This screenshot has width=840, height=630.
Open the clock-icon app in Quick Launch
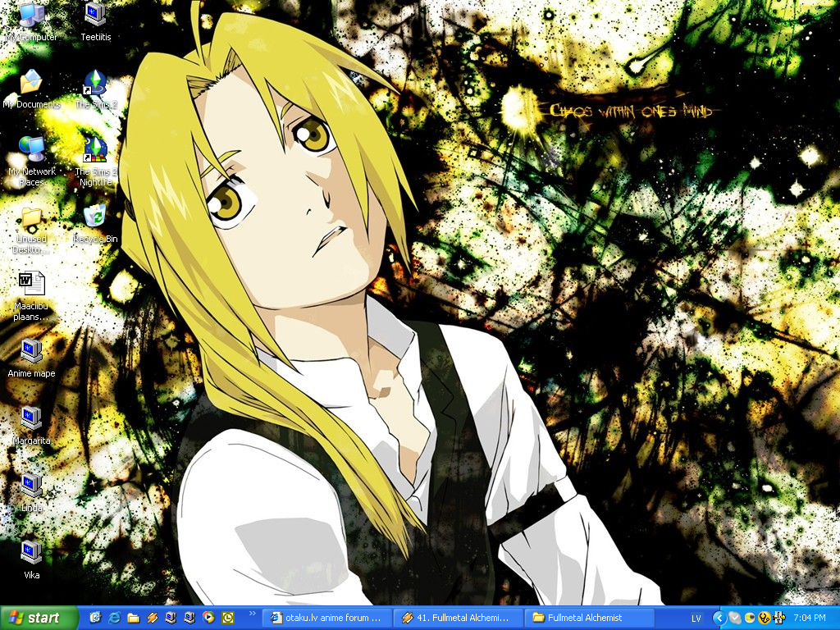228,618
